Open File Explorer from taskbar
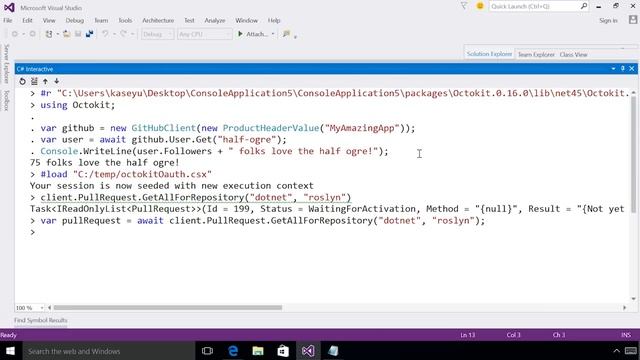Screen dimensions: 640x360 click(258, 351)
